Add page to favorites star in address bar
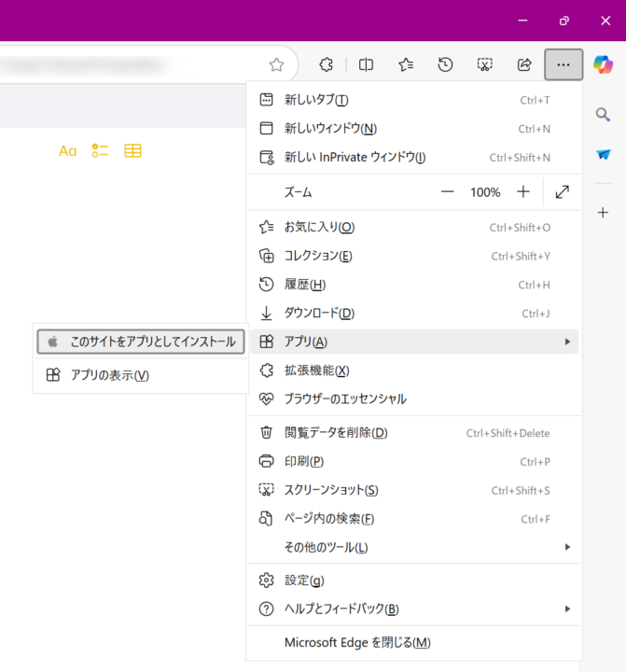Viewport: 626px width, 672px height. [x=276, y=64]
